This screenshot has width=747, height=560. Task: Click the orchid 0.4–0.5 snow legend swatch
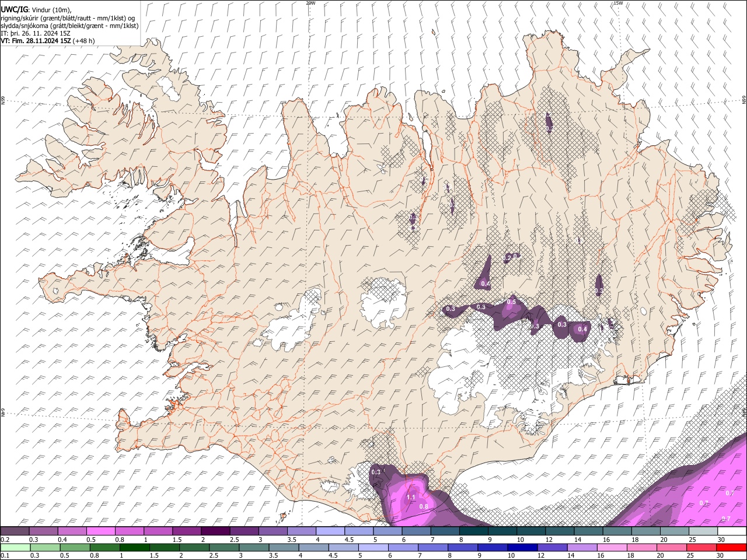[72, 531]
